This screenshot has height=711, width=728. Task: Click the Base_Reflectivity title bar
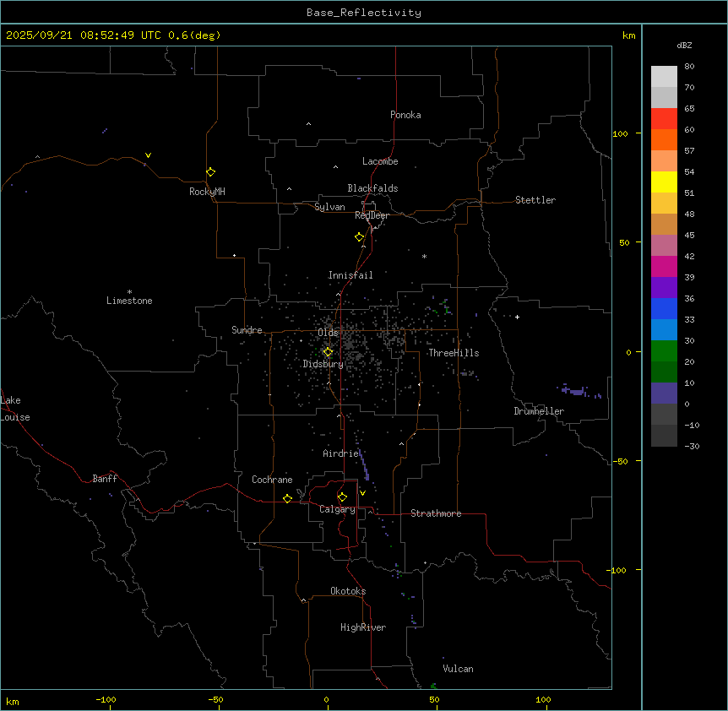[x=363, y=13]
